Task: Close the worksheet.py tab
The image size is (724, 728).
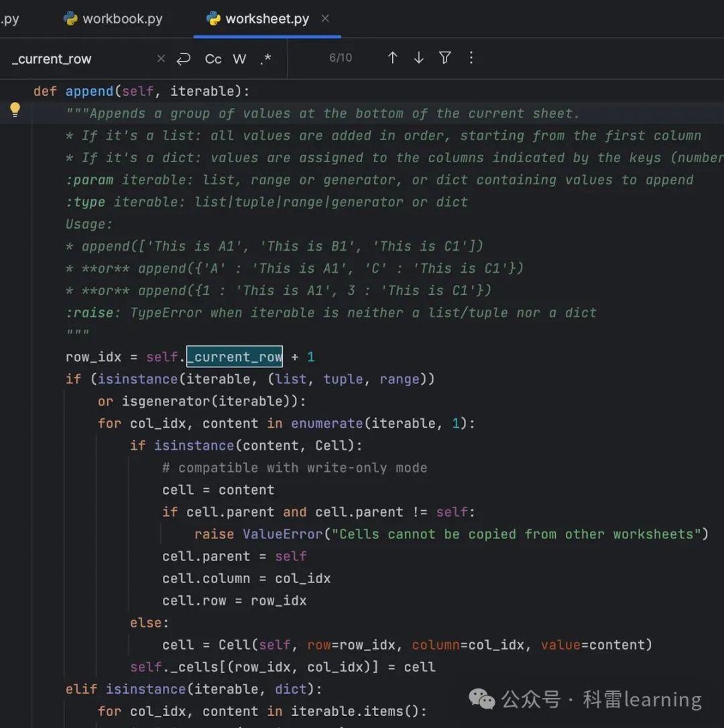Action: click(x=326, y=19)
